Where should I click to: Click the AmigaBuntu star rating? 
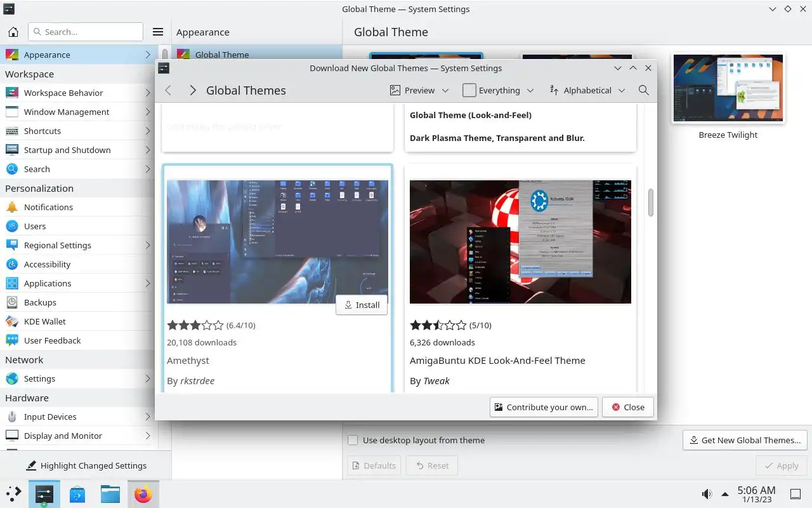coord(438,325)
